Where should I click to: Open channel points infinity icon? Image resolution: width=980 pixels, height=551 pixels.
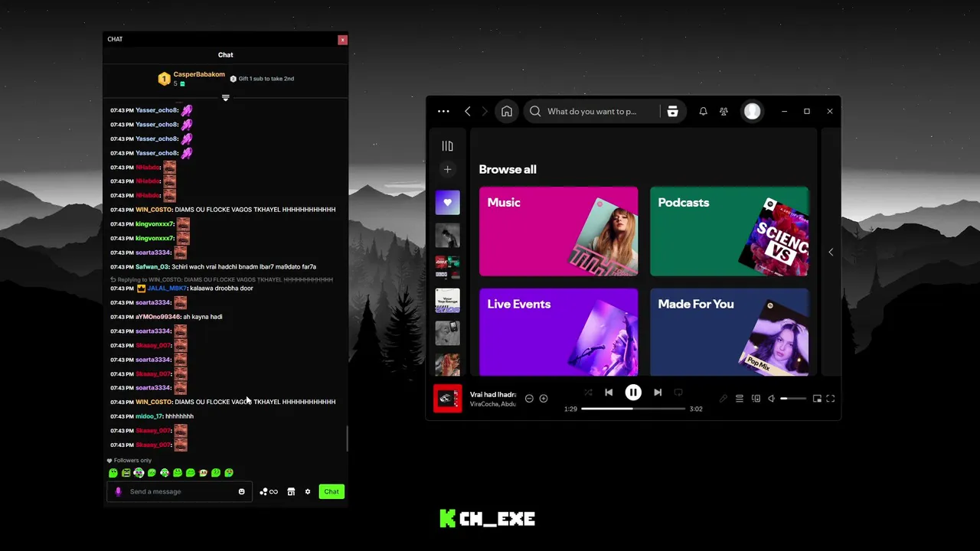pos(269,491)
